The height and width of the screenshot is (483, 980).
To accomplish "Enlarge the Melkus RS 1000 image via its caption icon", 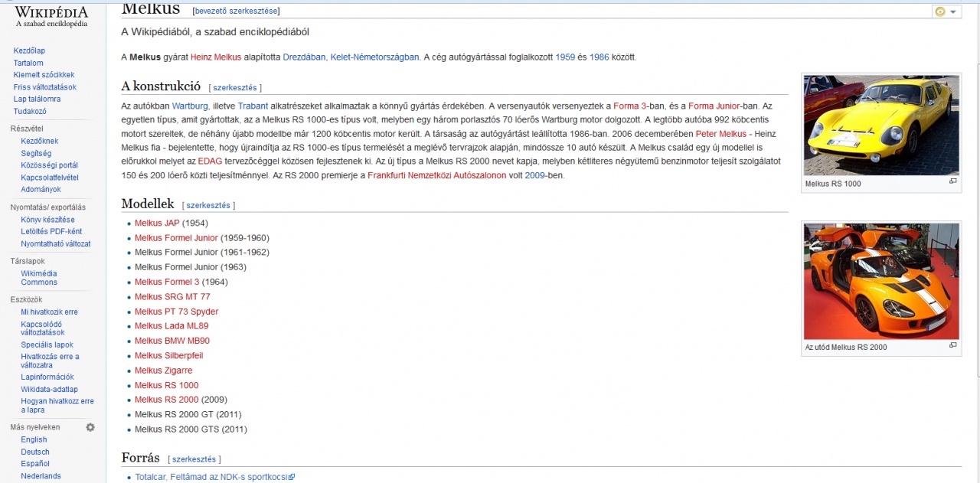I will point(953,181).
